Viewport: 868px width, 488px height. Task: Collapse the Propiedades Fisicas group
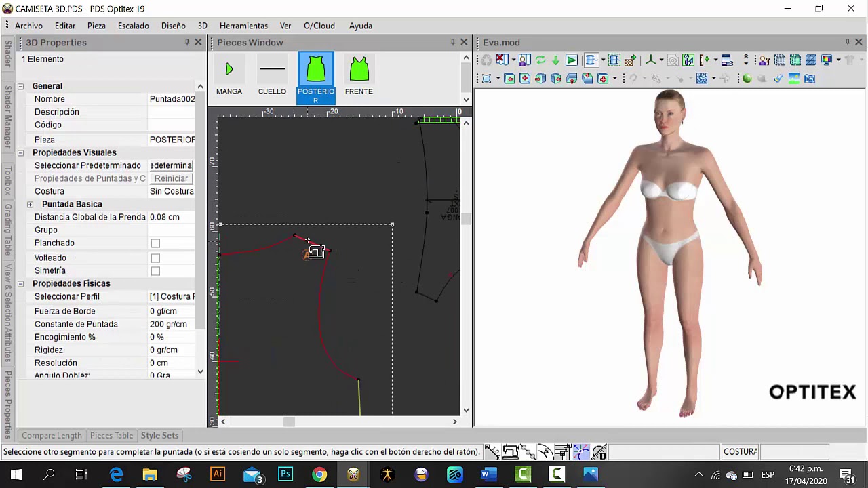tap(20, 283)
